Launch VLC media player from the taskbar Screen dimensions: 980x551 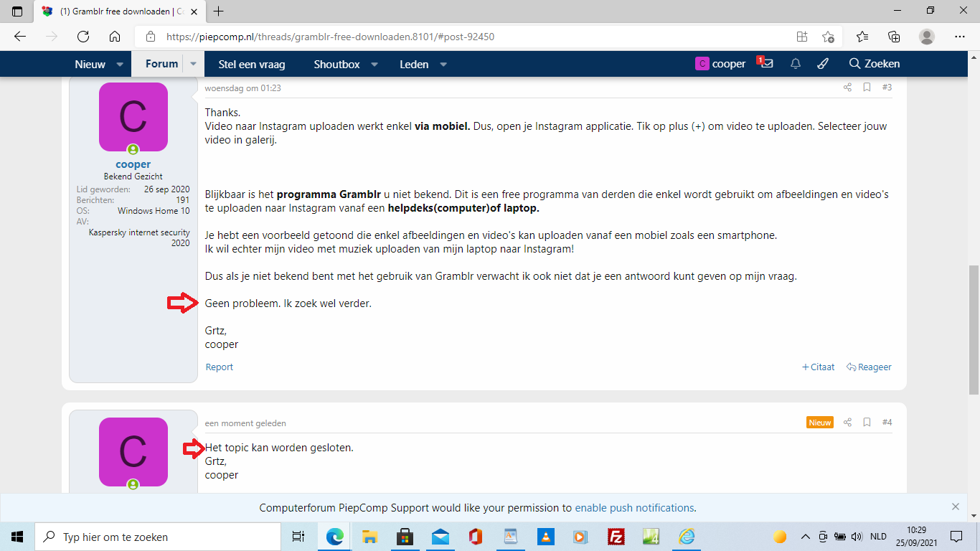546,537
